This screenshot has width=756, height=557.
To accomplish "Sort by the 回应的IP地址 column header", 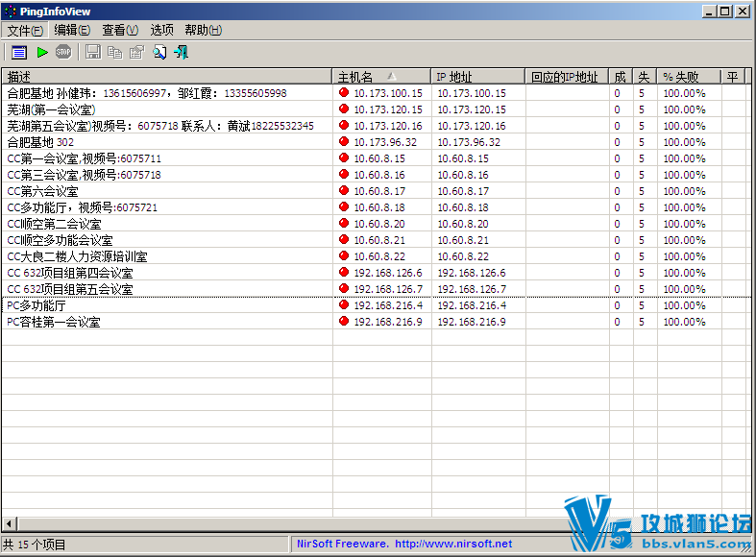I will (567, 77).
